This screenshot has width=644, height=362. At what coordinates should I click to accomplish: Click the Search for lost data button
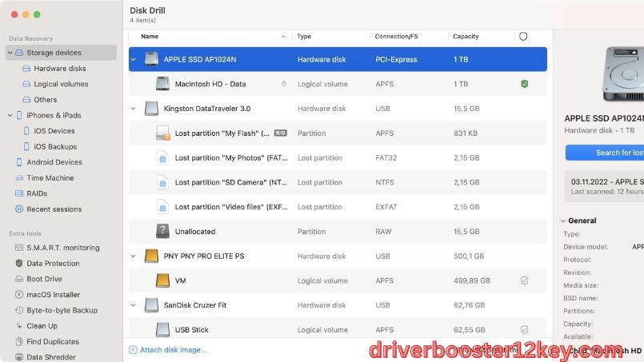605,153
